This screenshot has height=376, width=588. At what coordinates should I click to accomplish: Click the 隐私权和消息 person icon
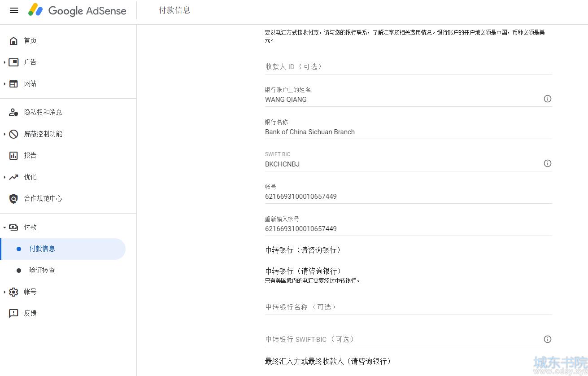[13, 113]
